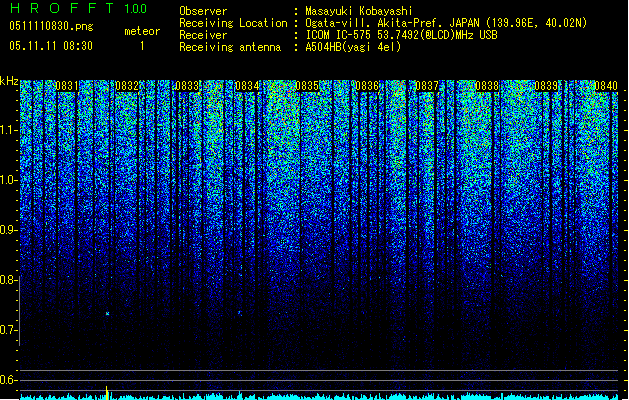Select the file name 0511110830.png

pos(51,26)
